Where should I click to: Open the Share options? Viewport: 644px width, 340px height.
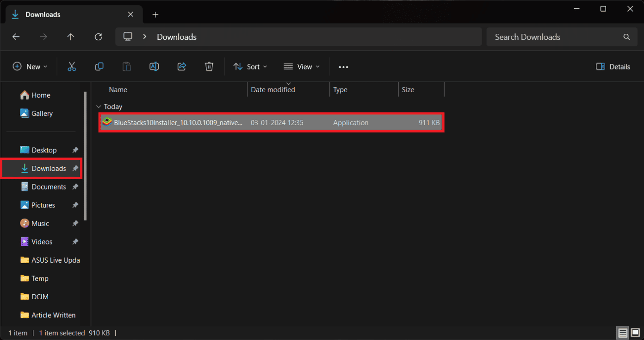[x=181, y=66]
